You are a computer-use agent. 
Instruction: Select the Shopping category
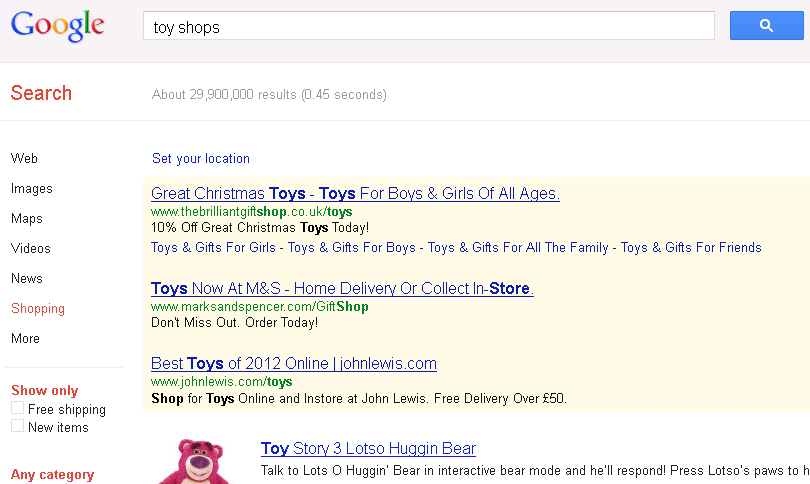tap(38, 308)
